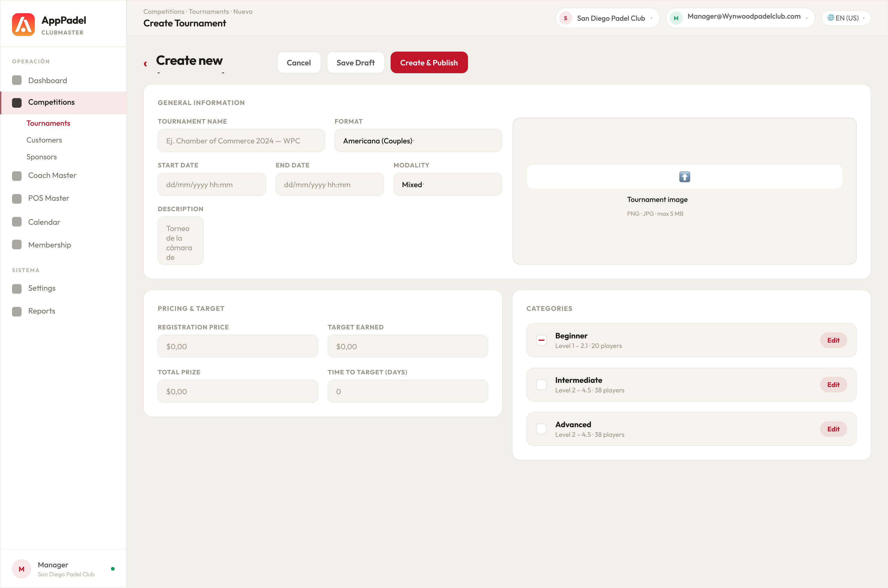Image resolution: width=888 pixels, height=588 pixels.
Task: Click the 'PNG · JPG · max 5 MB' text
Action: 655,214
